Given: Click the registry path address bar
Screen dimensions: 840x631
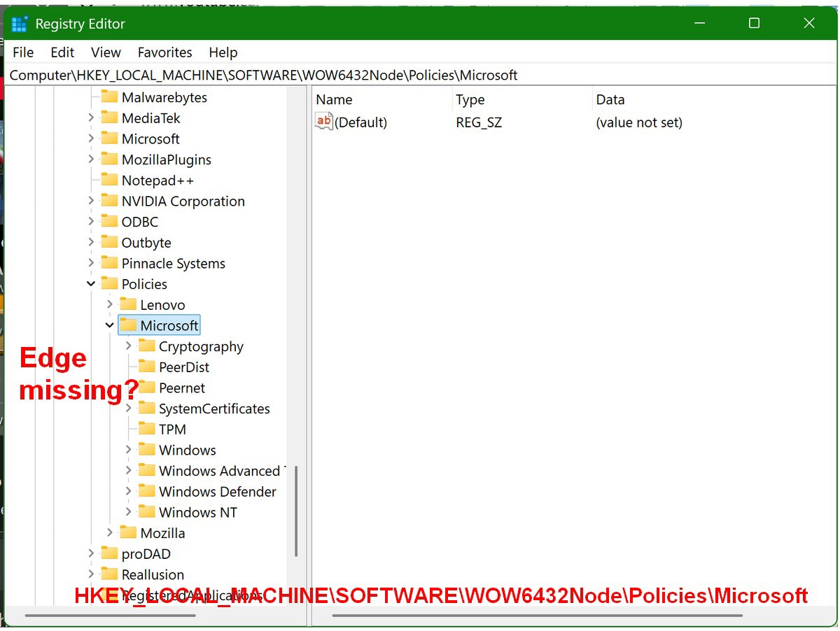Looking at the screenshot, I should [x=420, y=75].
